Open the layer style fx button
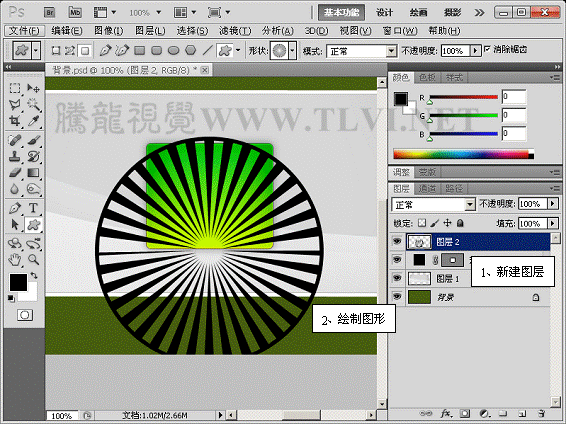This screenshot has height=424, width=566. pyautogui.click(x=447, y=414)
